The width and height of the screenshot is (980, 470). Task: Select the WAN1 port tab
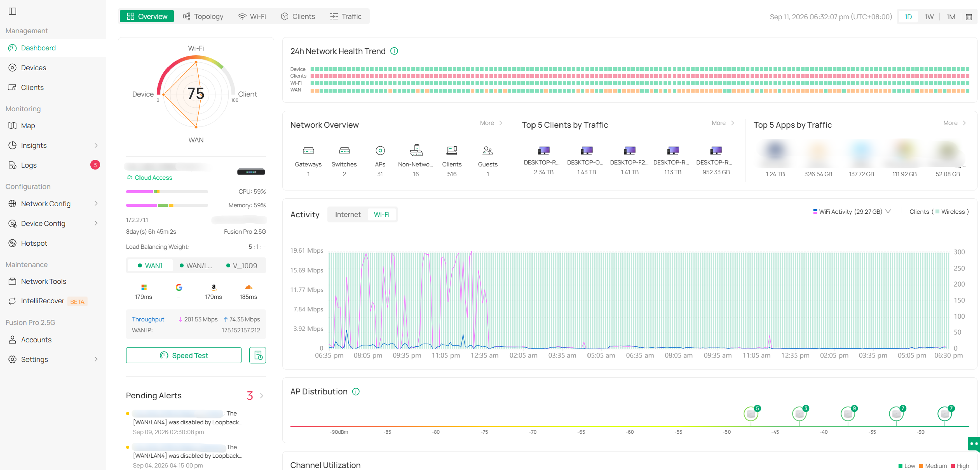click(x=150, y=266)
